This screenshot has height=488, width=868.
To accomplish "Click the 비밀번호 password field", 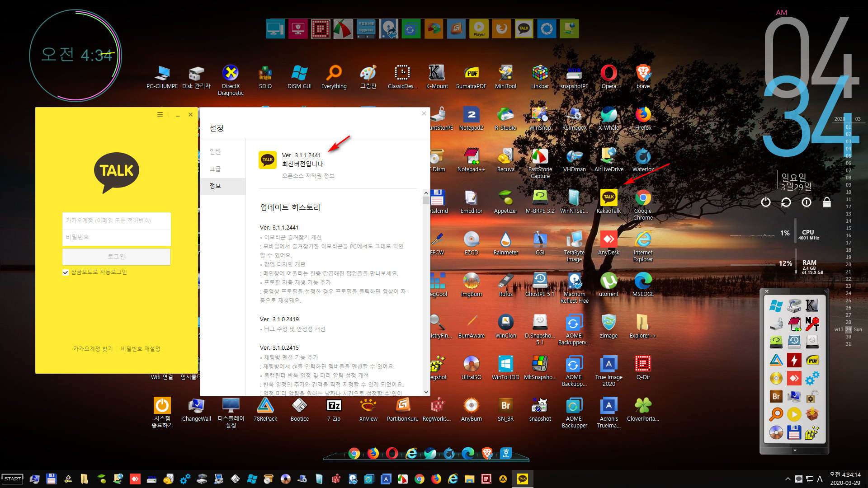I will point(116,237).
